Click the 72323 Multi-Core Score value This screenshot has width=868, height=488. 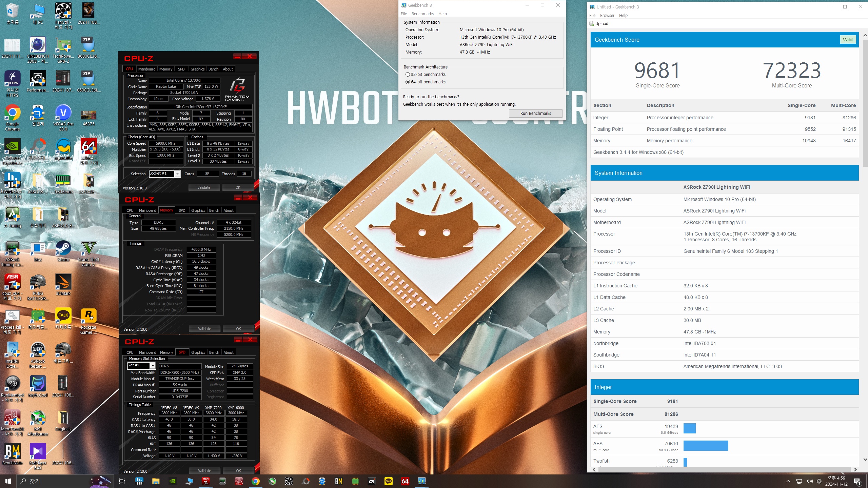coord(792,70)
